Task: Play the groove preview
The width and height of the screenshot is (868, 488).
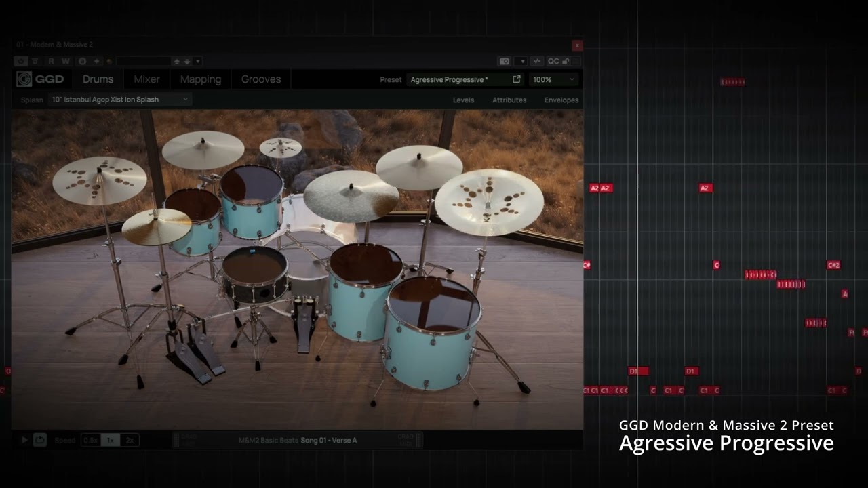Action: point(24,440)
